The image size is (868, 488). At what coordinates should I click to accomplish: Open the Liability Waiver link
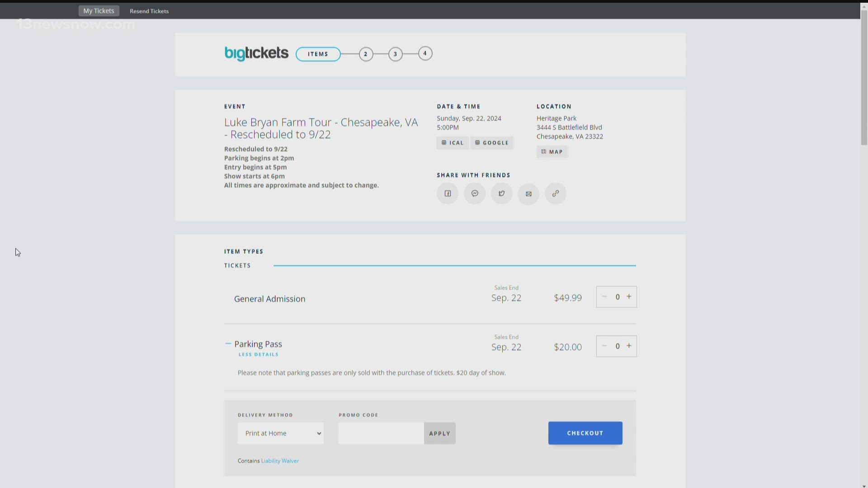tap(279, 460)
